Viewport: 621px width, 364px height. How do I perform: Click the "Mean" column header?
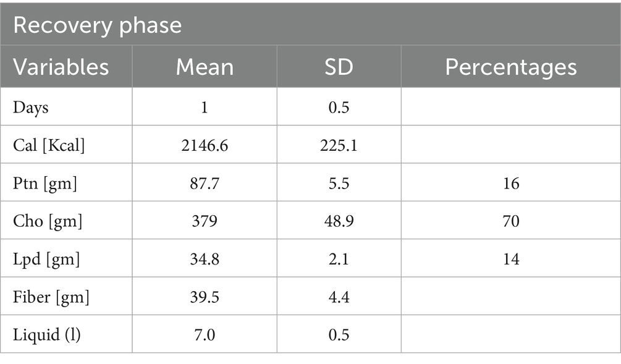[x=205, y=67]
